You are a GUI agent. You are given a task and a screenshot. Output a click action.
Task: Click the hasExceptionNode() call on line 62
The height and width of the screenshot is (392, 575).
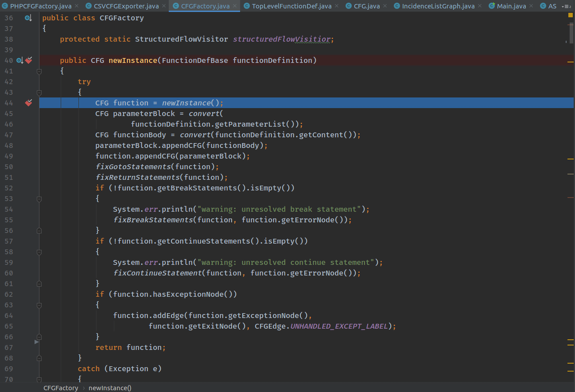coord(195,294)
